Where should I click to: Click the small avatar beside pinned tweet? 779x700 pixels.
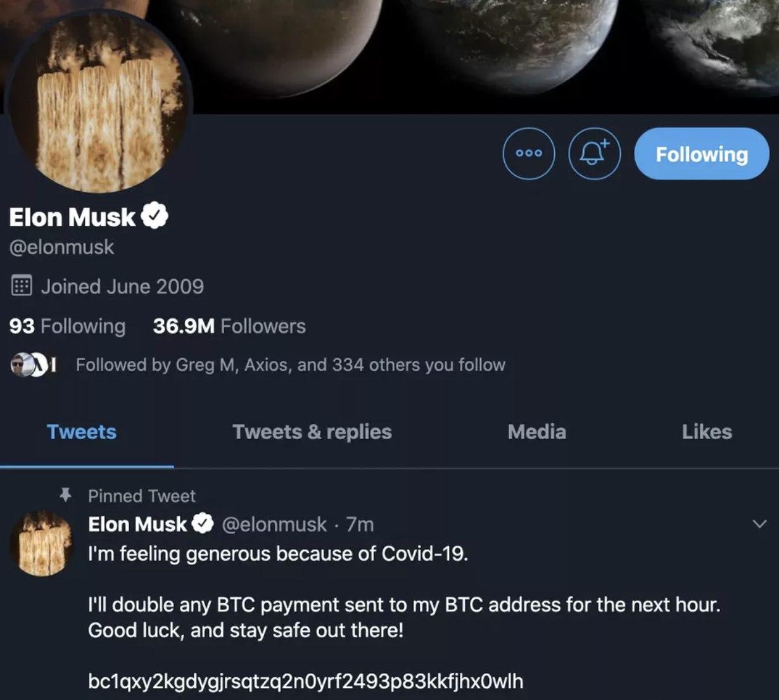42,544
